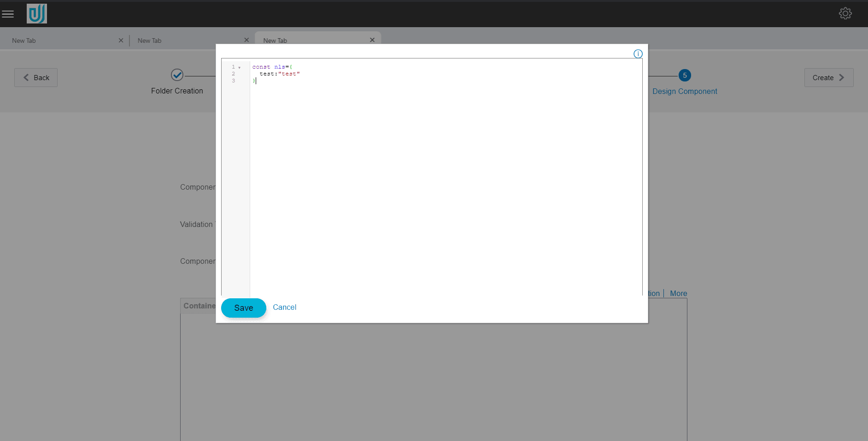Close the middle New Tab
Image resolution: width=868 pixels, height=441 pixels.
pyautogui.click(x=247, y=40)
